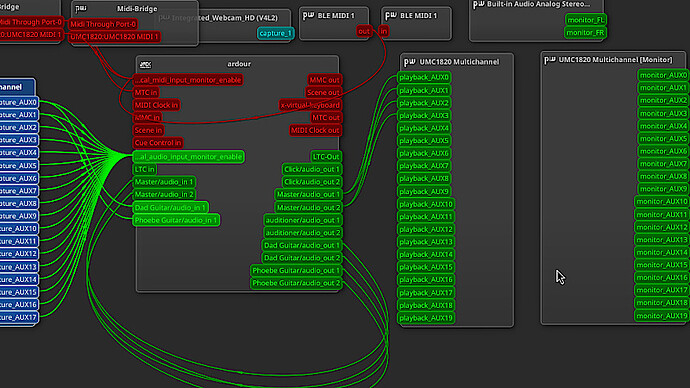Select the Midi-Bridge node title
The height and width of the screenshot is (388, 690).
(x=137, y=8)
